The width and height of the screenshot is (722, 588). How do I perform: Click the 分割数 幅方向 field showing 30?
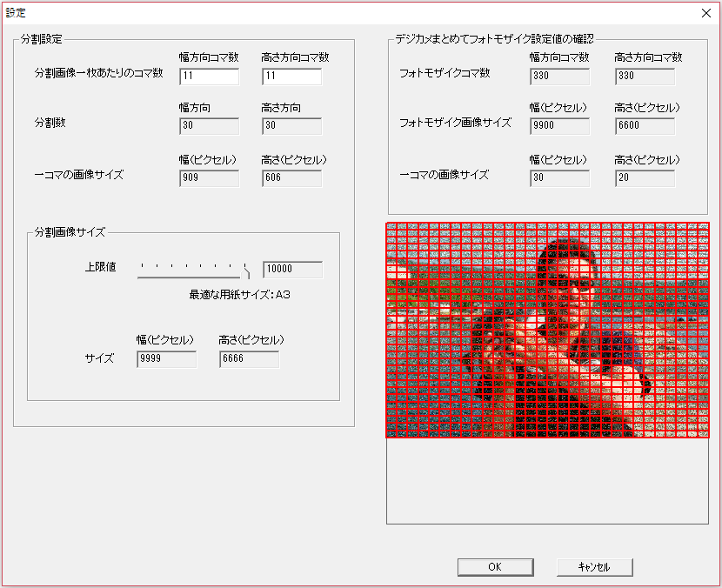point(209,126)
